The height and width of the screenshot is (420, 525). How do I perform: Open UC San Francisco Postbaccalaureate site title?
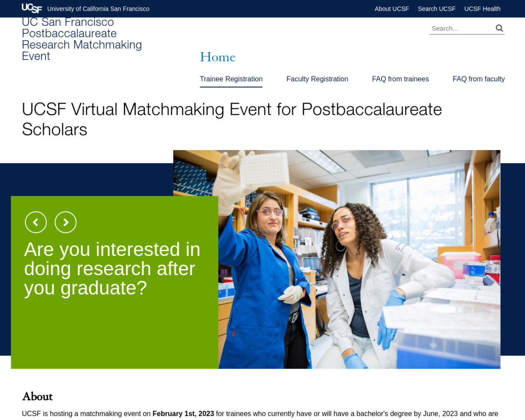[x=82, y=39]
